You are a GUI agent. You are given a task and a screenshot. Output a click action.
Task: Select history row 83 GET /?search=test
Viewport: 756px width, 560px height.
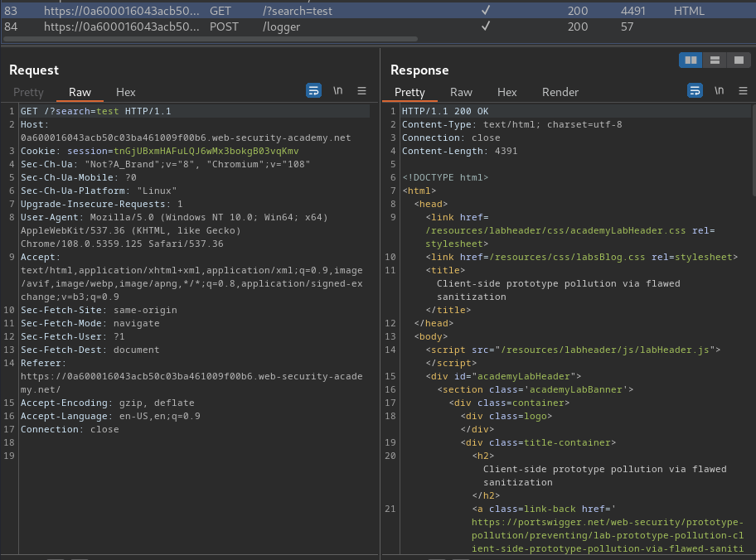[x=378, y=11]
